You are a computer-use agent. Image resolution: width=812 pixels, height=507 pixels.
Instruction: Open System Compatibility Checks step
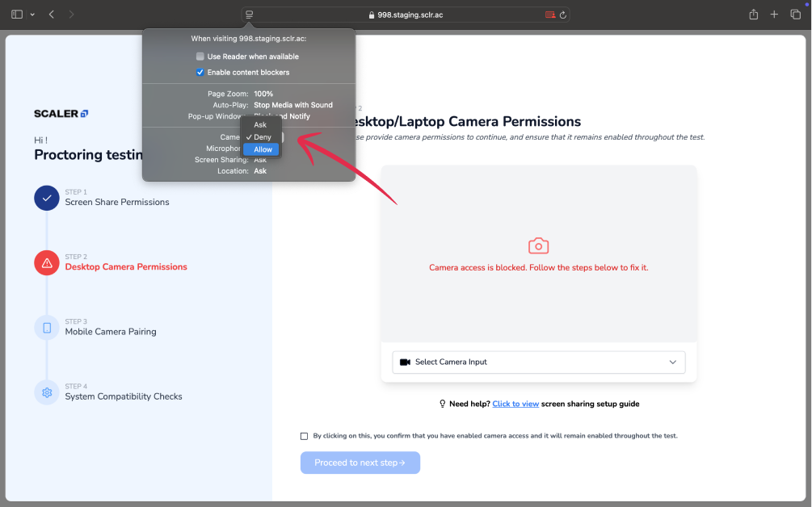pyautogui.click(x=124, y=396)
